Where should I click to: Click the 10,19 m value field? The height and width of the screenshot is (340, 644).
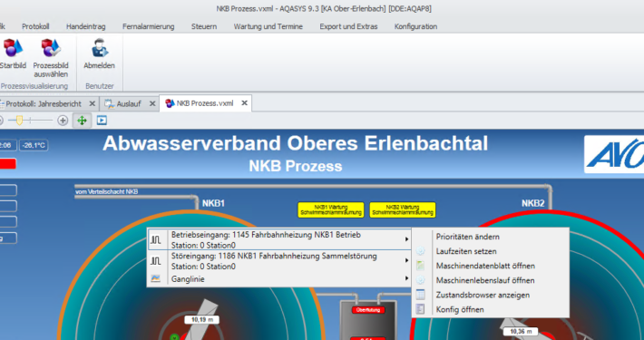tap(201, 319)
